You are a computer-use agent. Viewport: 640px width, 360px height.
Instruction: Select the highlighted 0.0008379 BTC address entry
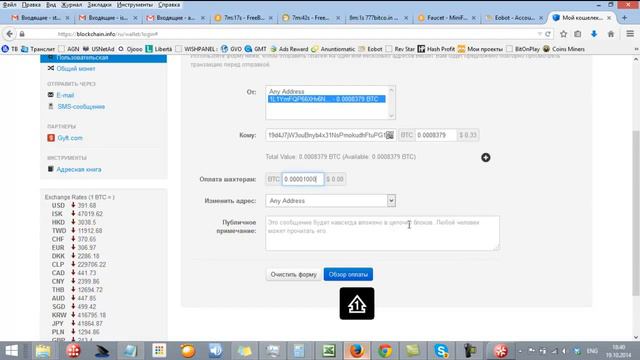(327, 99)
